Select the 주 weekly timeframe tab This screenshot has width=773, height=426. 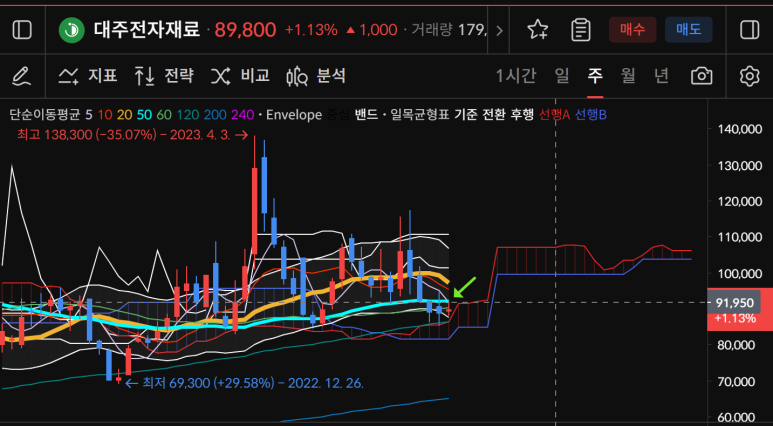pos(595,76)
